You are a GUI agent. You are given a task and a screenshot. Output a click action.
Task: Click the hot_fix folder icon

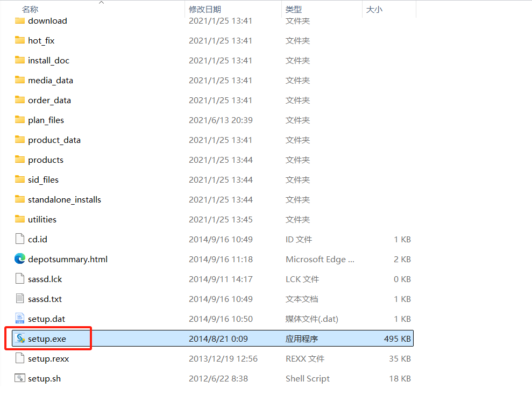[20, 40]
